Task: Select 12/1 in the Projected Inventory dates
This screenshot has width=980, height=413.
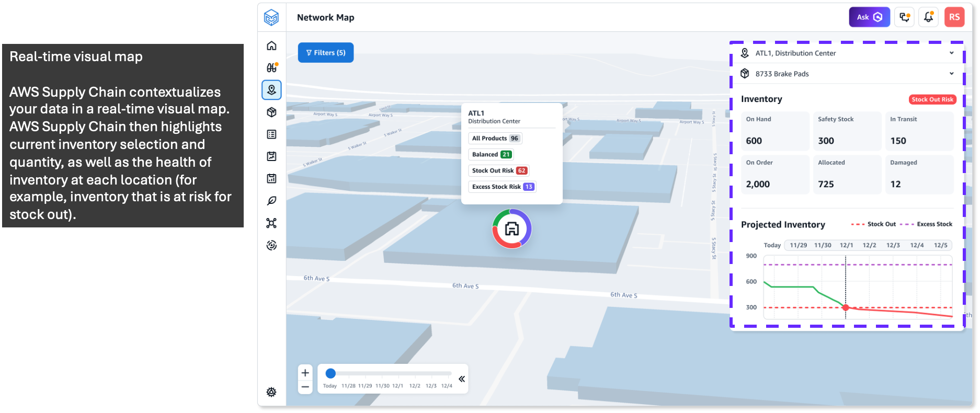Action: (x=846, y=245)
